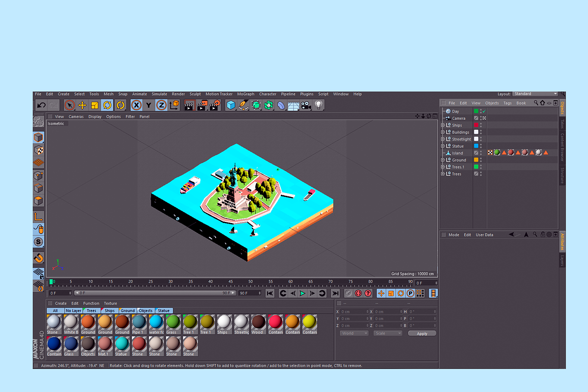The width and height of the screenshot is (588, 392).
Task: Toggle Parameter (P) keyframe recording icon
Action: point(411,293)
